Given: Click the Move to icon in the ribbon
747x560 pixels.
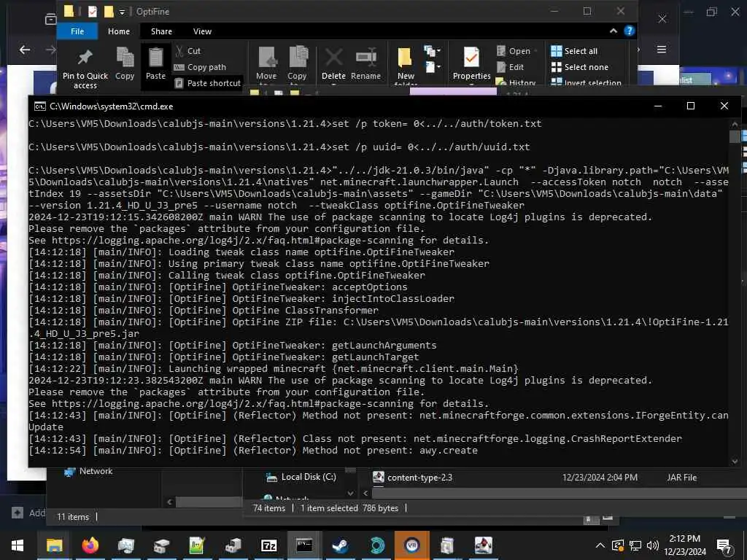Looking at the screenshot, I should [x=266, y=64].
